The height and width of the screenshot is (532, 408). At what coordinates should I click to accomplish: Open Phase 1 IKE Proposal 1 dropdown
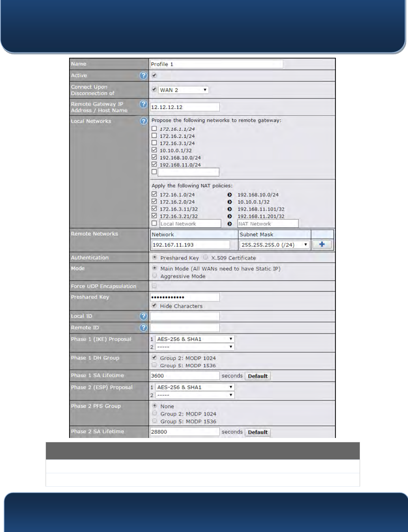195,339
